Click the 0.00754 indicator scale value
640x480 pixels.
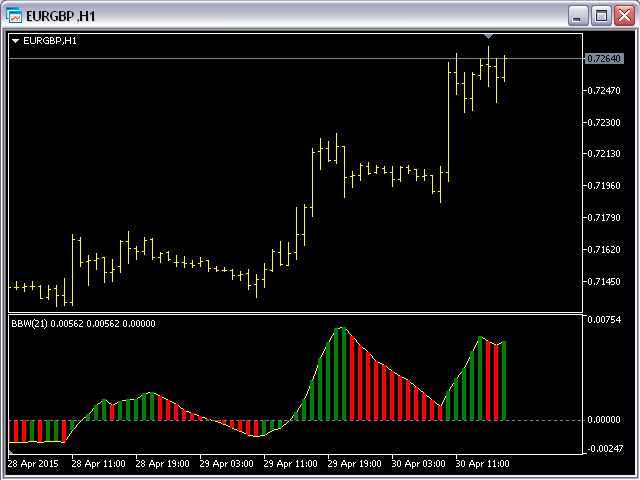click(x=604, y=320)
